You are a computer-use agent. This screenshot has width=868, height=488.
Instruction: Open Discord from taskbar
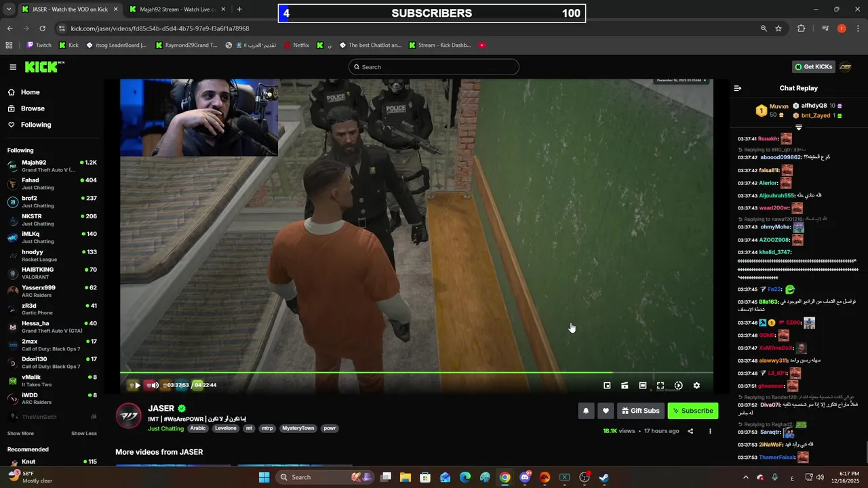pos(525,477)
